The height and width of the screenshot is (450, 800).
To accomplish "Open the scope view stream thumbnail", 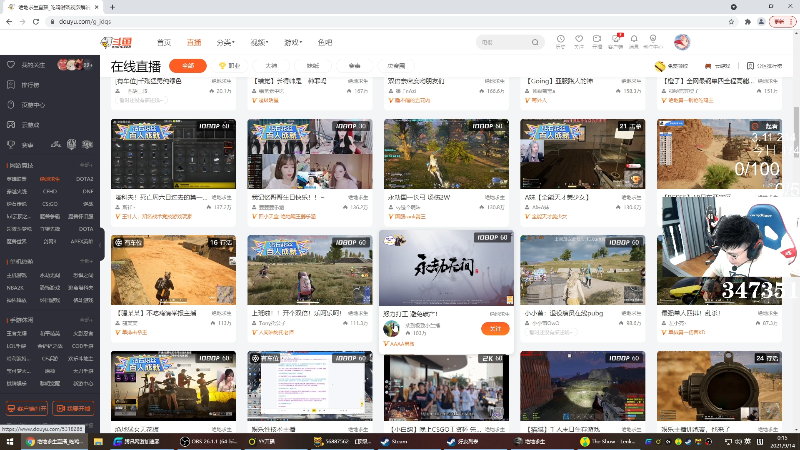I will tap(719, 386).
